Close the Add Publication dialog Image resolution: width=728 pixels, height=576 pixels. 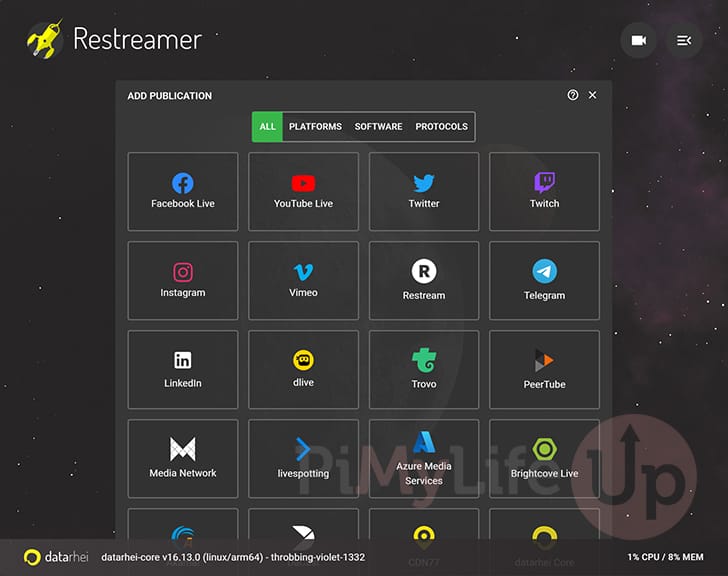592,95
